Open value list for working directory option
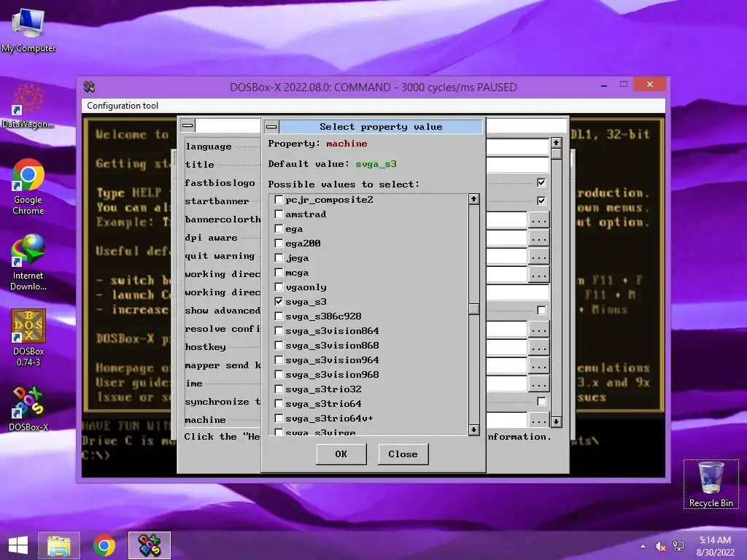Image resolution: width=747 pixels, height=560 pixels. click(x=539, y=274)
